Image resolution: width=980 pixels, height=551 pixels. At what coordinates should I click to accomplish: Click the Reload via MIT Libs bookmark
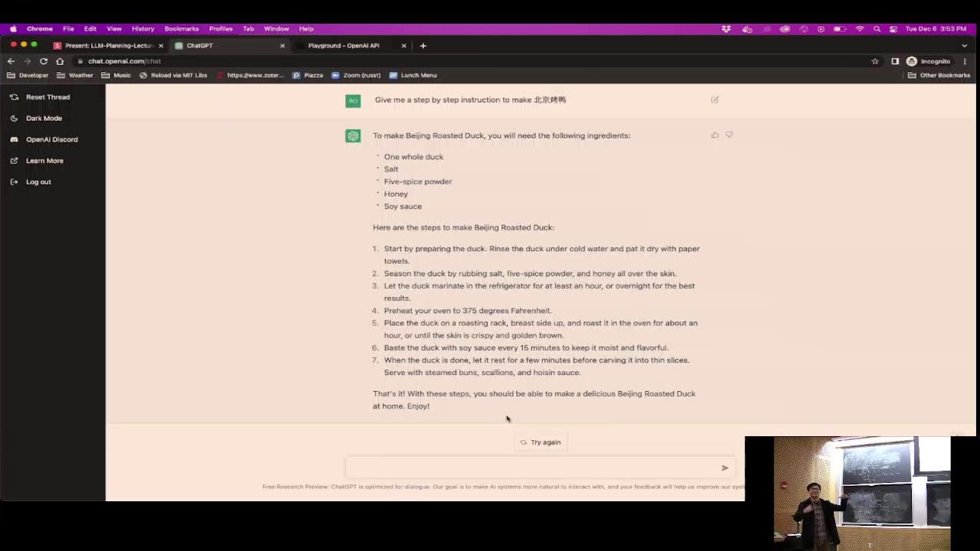173,75
